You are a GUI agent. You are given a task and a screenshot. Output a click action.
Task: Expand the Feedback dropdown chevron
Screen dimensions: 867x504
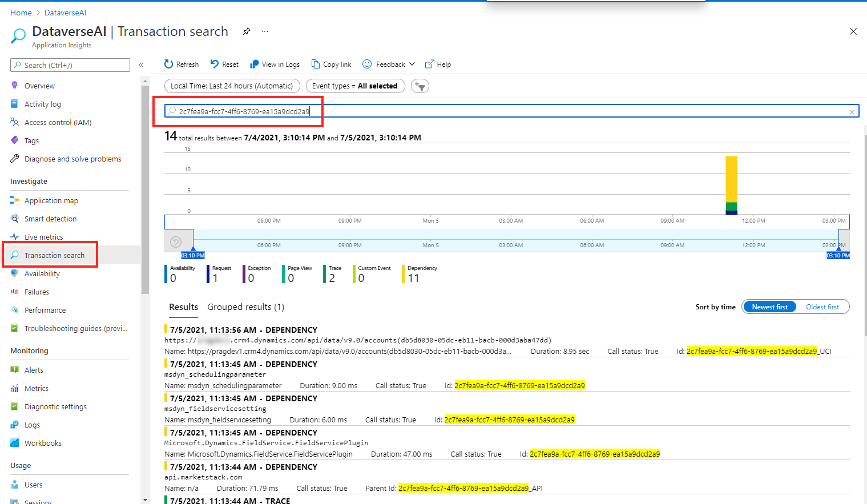pyautogui.click(x=412, y=64)
